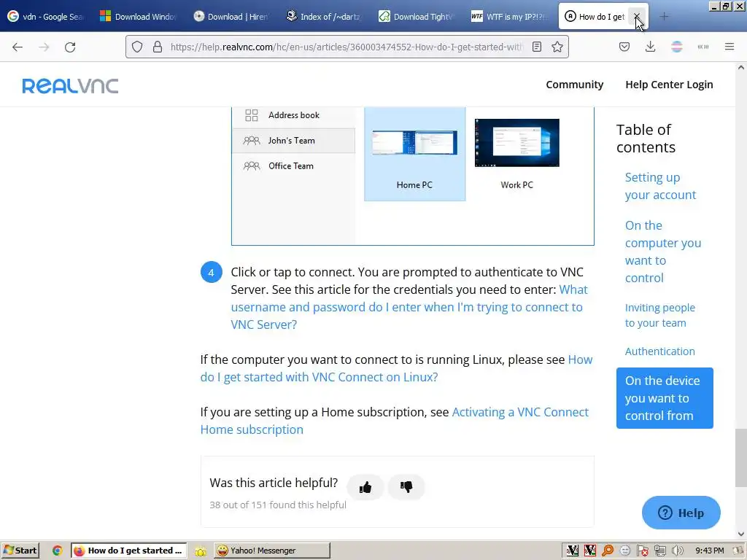Click the scrollbar down arrow
Screen dimensions: 747x560
coord(741,534)
